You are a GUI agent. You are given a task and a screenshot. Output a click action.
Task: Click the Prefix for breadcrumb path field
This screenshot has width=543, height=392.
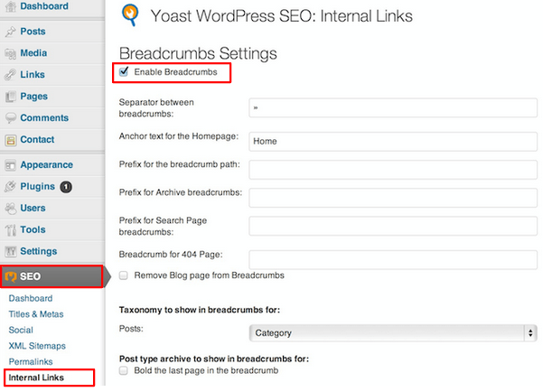click(393, 170)
